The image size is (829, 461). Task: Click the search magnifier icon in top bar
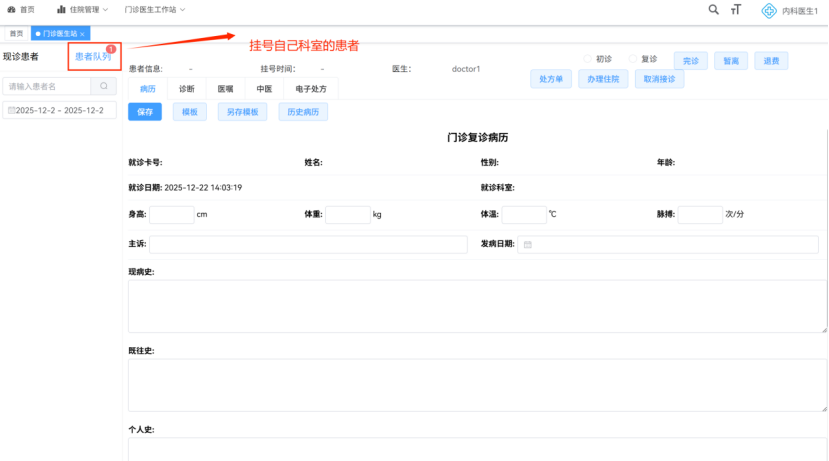713,9
